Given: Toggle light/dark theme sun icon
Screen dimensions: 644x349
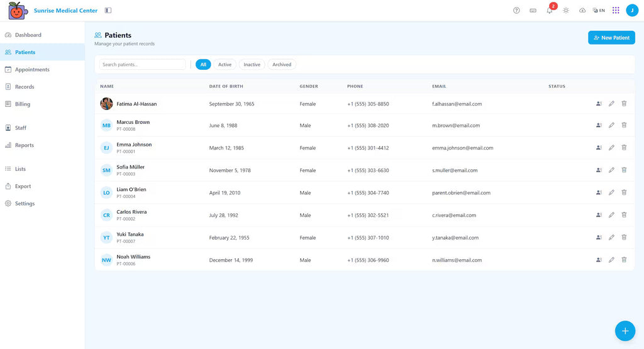Looking at the screenshot, I should click(x=566, y=10).
